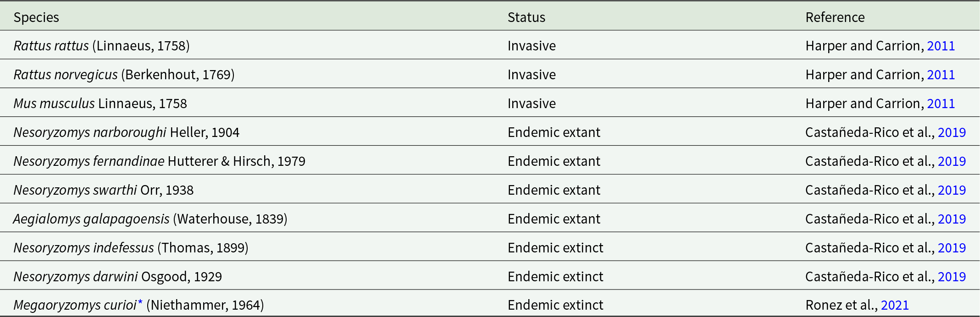Open 2019 reference for Nesoryzomys swarthi
980x317 pixels.
point(952,190)
